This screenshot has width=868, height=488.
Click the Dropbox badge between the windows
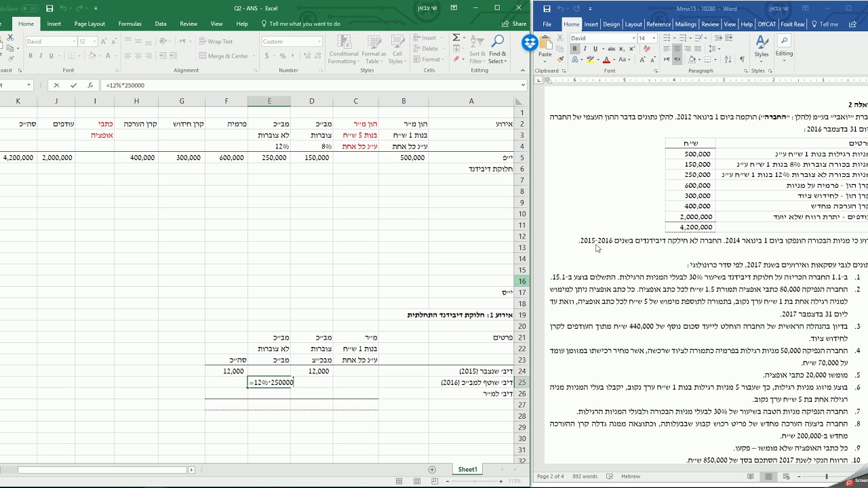coord(530,43)
